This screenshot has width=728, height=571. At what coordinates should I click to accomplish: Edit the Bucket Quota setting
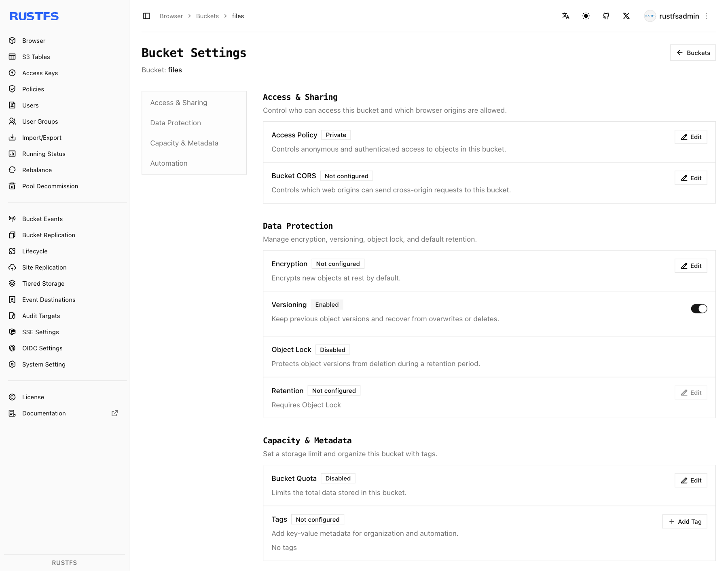tap(691, 480)
